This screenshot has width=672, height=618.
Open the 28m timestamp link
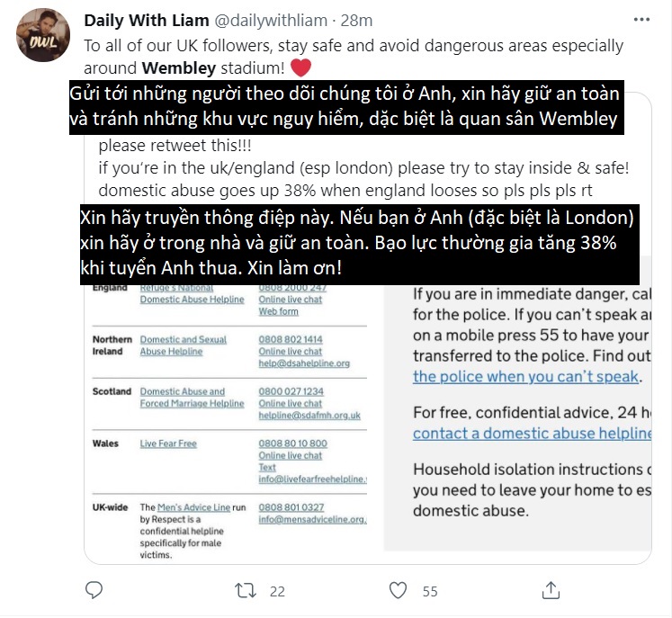click(356, 20)
